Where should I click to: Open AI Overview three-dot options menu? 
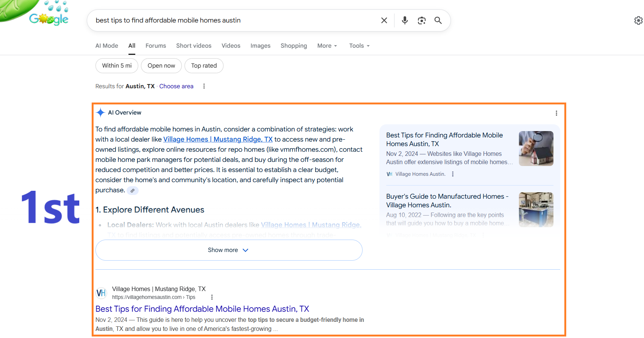coord(556,113)
